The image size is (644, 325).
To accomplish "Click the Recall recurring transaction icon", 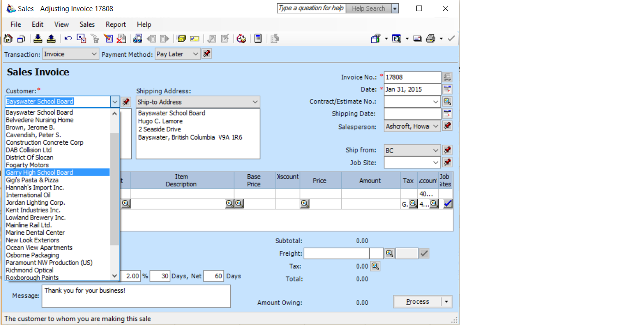I will pos(51,39).
